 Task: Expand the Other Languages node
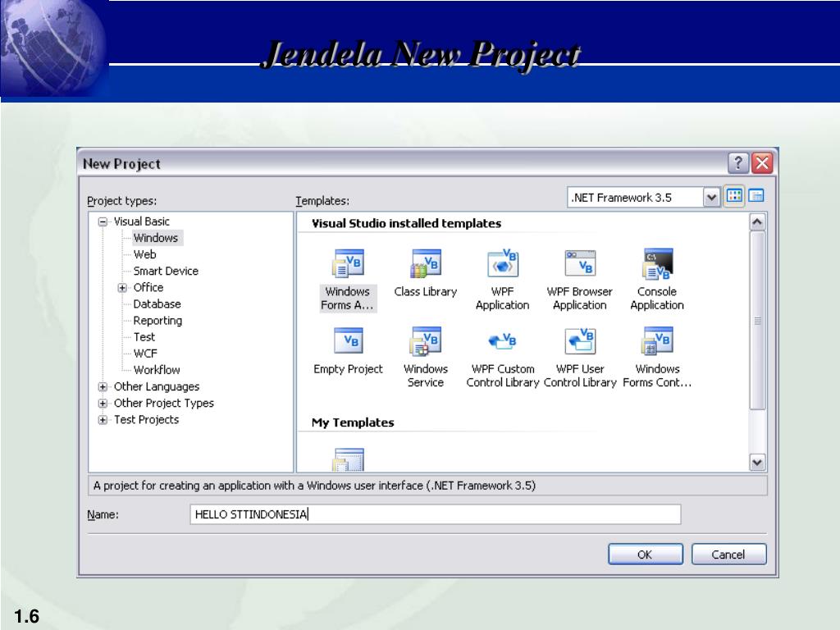pos(103,387)
